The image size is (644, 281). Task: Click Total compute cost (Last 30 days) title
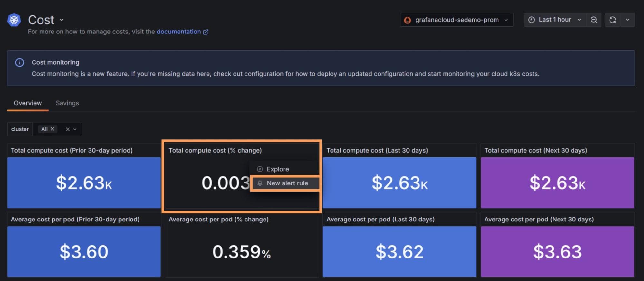[377, 150]
